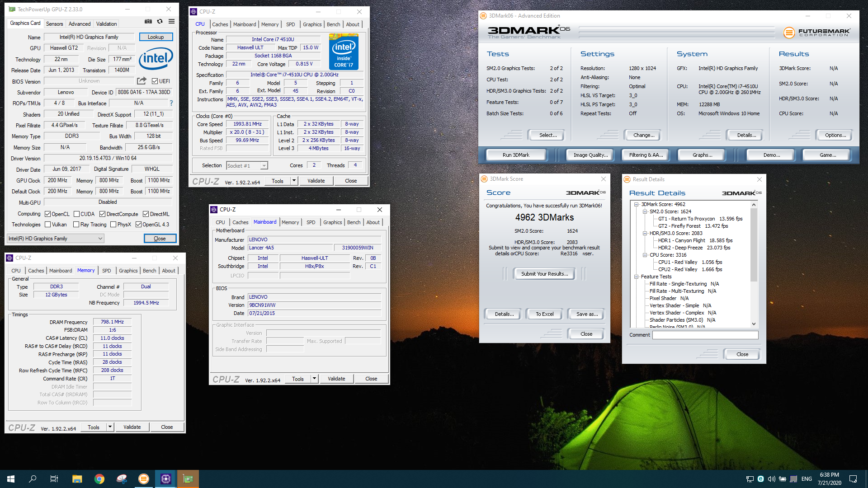Click the paint app taskbar icon
Image resolution: width=868 pixels, height=488 pixels.
click(x=121, y=479)
